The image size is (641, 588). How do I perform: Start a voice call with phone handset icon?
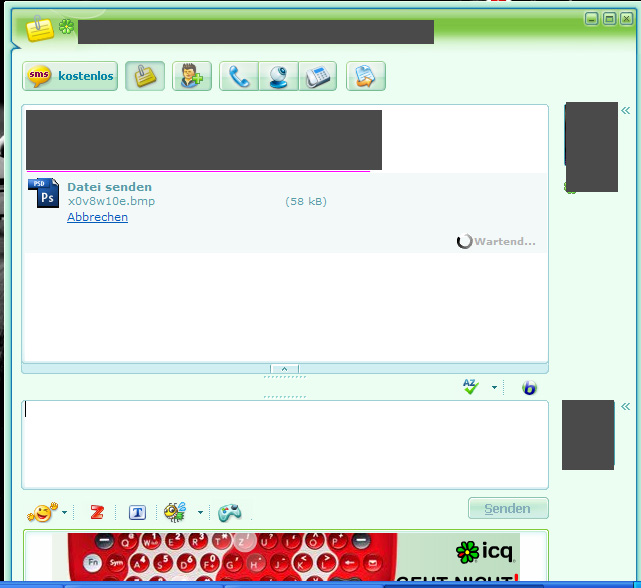click(239, 76)
